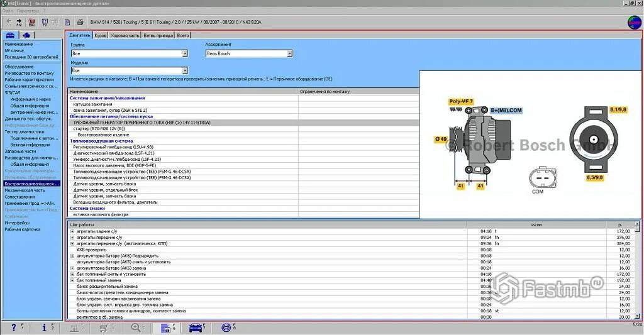Expand 'агрегаты передние с/у (автоматическа КПП)' row
This screenshot has width=644, height=335.
(72, 244)
